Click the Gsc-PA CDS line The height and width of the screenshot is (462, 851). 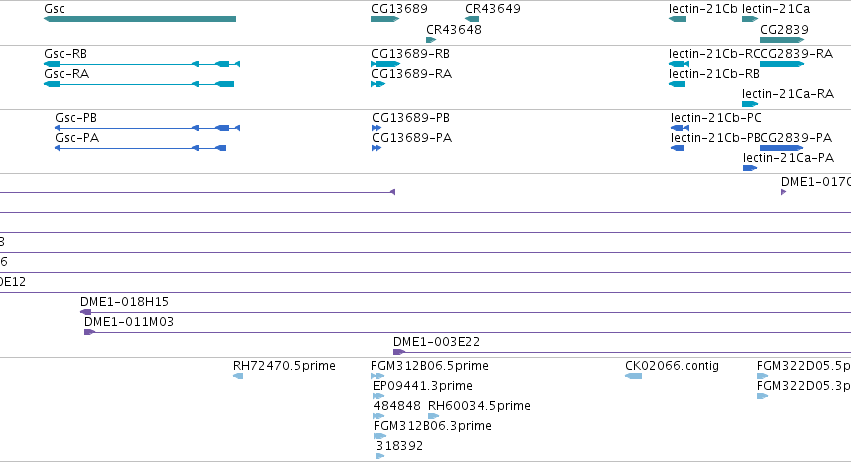141,148
